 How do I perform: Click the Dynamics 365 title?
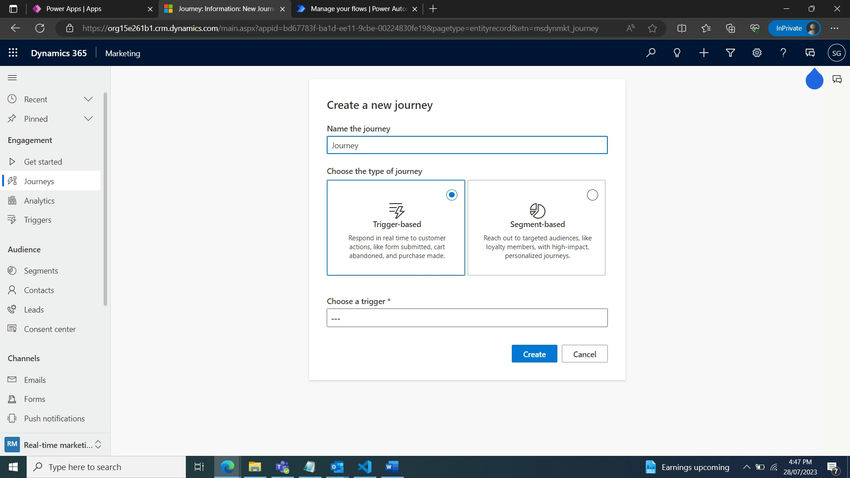click(x=59, y=53)
